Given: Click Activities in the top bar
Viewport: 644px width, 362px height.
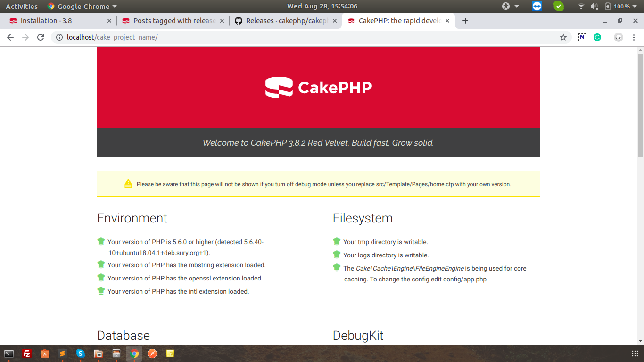Looking at the screenshot, I should coord(21,7).
